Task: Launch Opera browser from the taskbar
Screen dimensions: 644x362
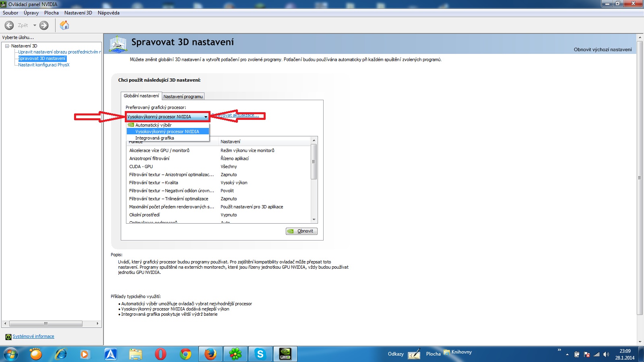Action: 161,354
